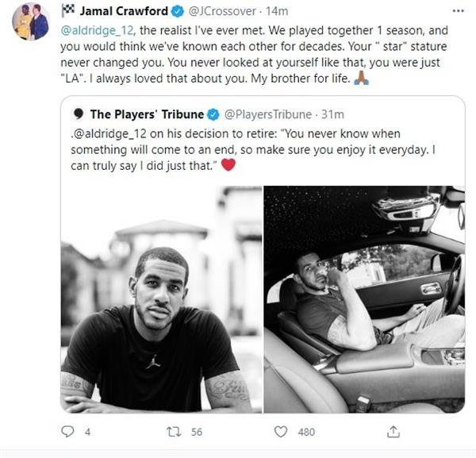Retweet using the retweet arrows icon
The height and width of the screenshot is (458, 476).
174,432
